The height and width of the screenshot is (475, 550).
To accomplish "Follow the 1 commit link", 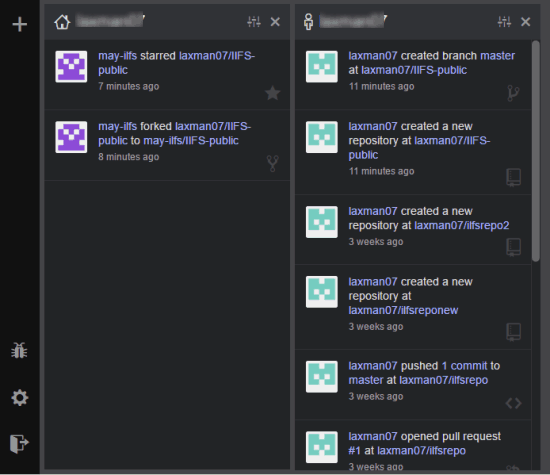I will tap(464, 366).
